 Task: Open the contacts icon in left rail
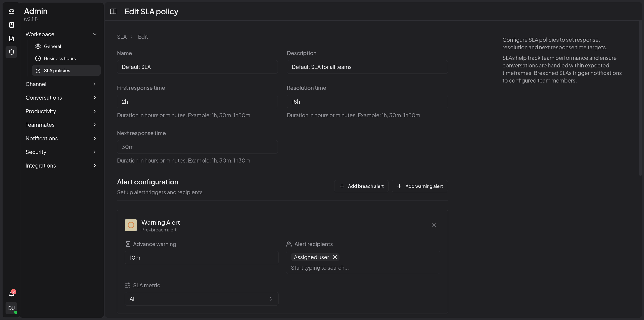pos(12,25)
